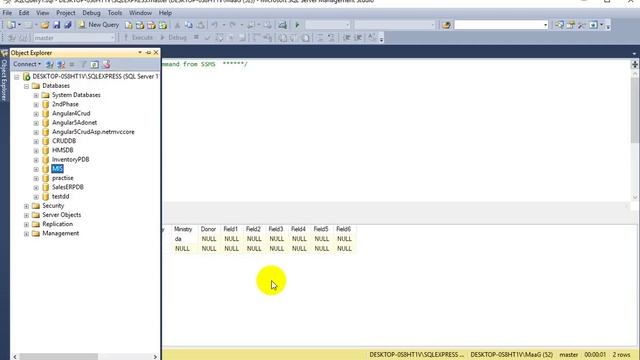640x360 pixels.
Task: Expand the 2ndPhase database node
Action: click(x=36, y=104)
